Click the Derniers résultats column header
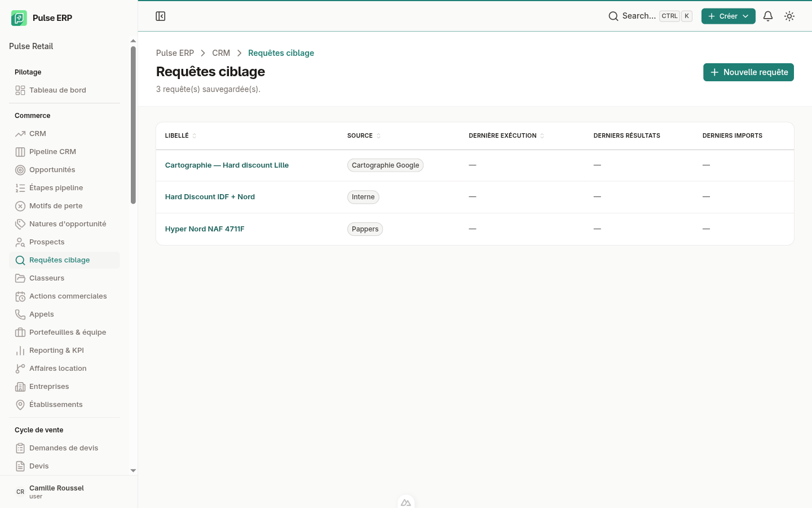 [x=626, y=136]
